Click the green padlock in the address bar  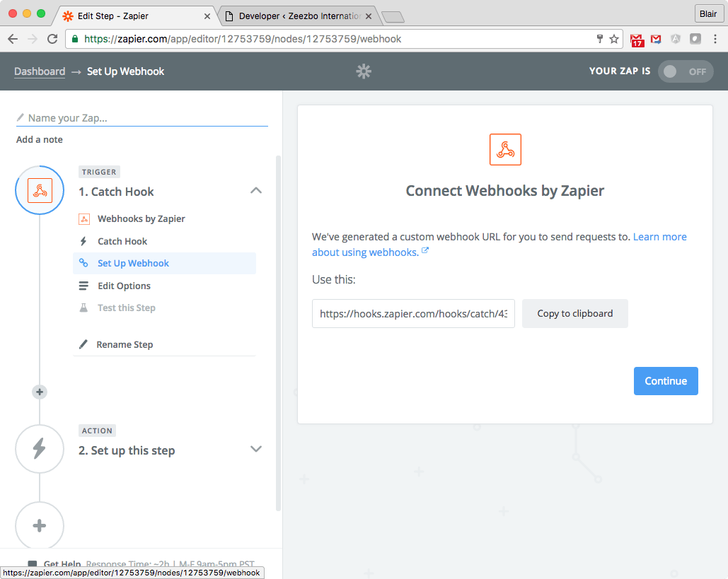(x=75, y=39)
